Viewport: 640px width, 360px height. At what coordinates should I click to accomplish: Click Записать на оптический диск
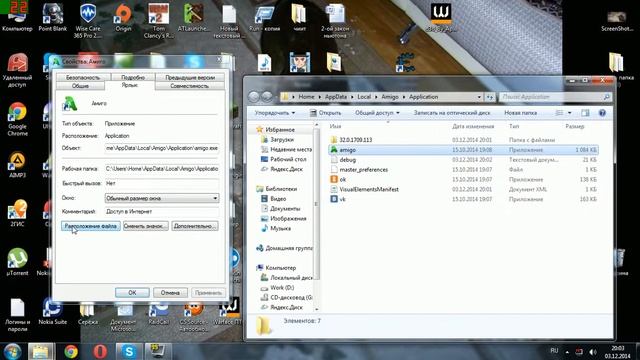tap(452, 113)
